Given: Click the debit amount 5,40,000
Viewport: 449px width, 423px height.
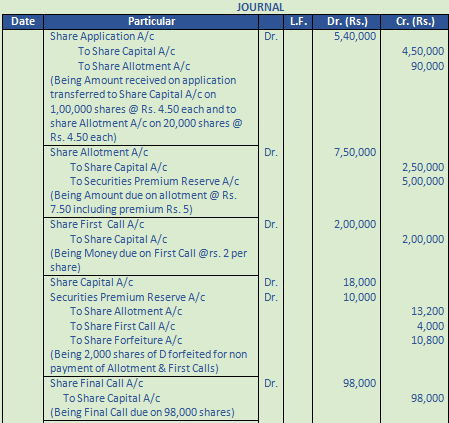Looking at the screenshot, I should click(355, 36).
